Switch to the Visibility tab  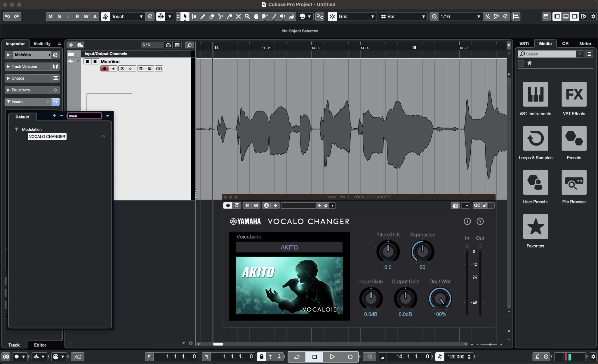pos(42,43)
